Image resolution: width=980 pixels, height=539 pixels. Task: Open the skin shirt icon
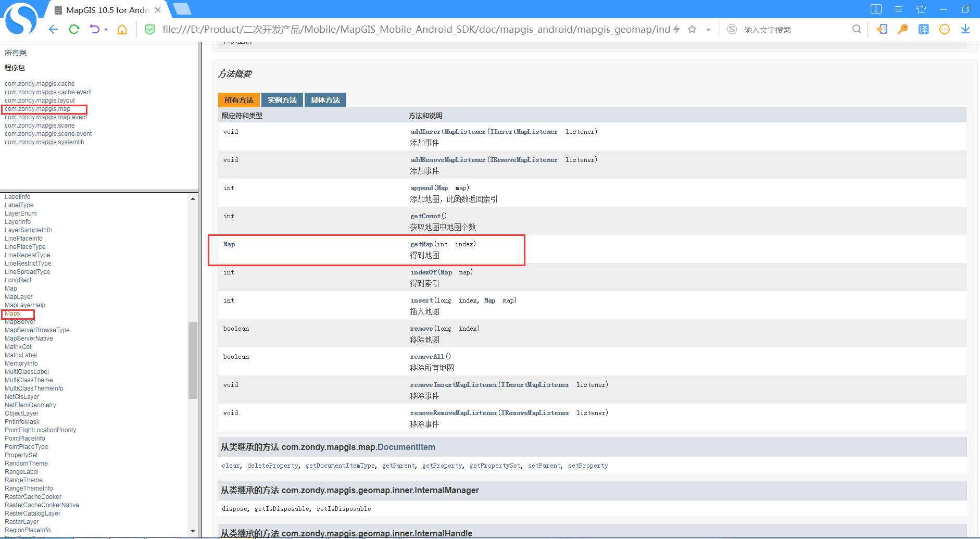click(921, 9)
